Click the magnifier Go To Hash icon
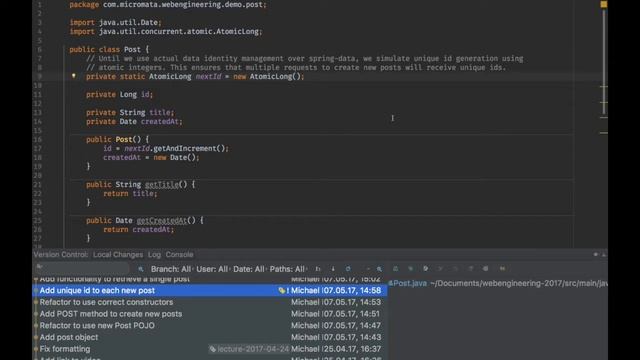Image resolution: width=640 pixels, height=360 pixels. (x=379, y=269)
